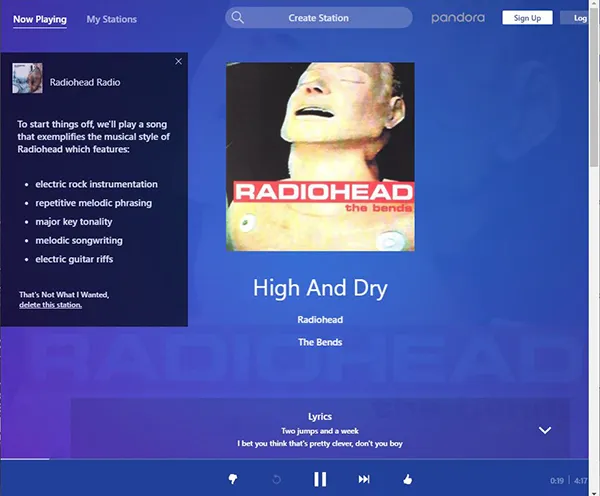Click the 'Two jumps and a week' lyric line

[x=320, y=431]
